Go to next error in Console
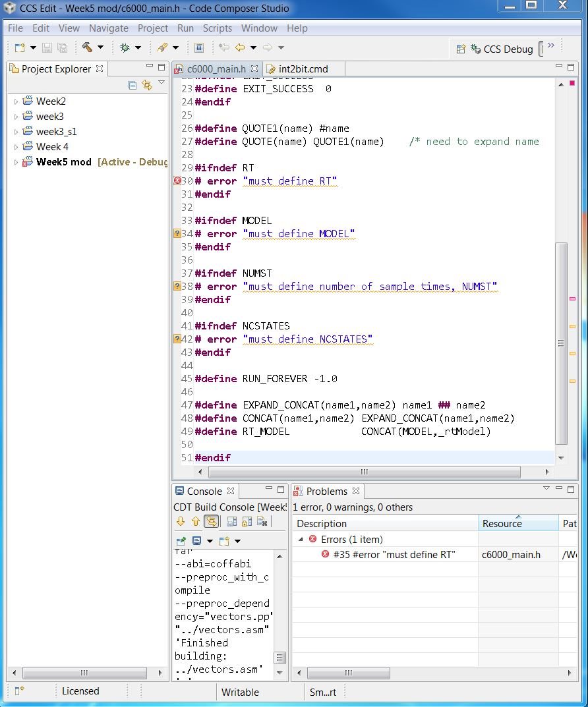The height and width of the screenshot is (707, 588). click(x=181, y=522)
